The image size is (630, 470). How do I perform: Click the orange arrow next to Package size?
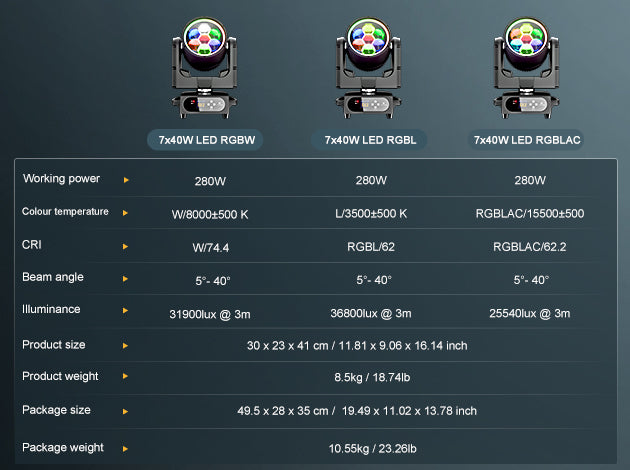point(126,411)
